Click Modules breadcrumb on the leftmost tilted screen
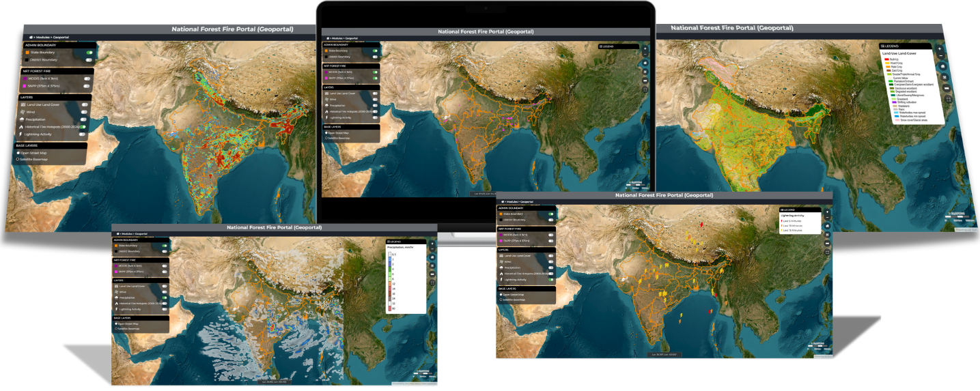The width and height of the screenshot is (980, 391). tap(43, 37)
